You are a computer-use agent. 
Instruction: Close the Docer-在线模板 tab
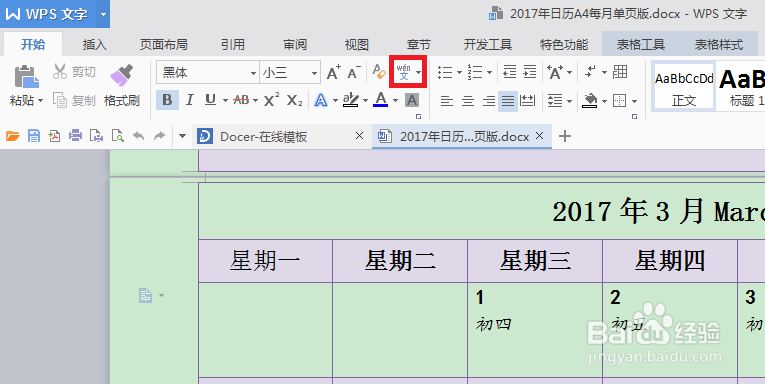(360, 136)
